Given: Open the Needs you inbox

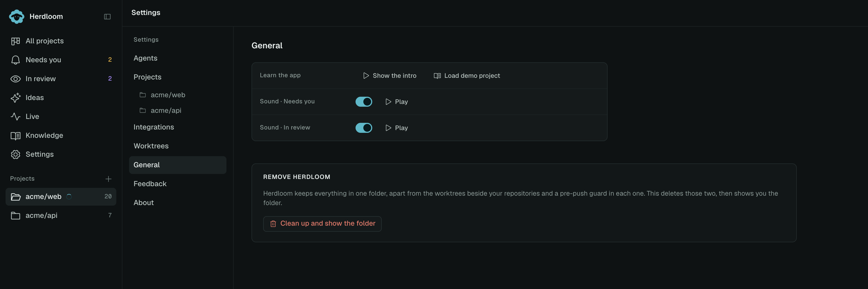Looking at the screenshot, I should click(61, 60).
